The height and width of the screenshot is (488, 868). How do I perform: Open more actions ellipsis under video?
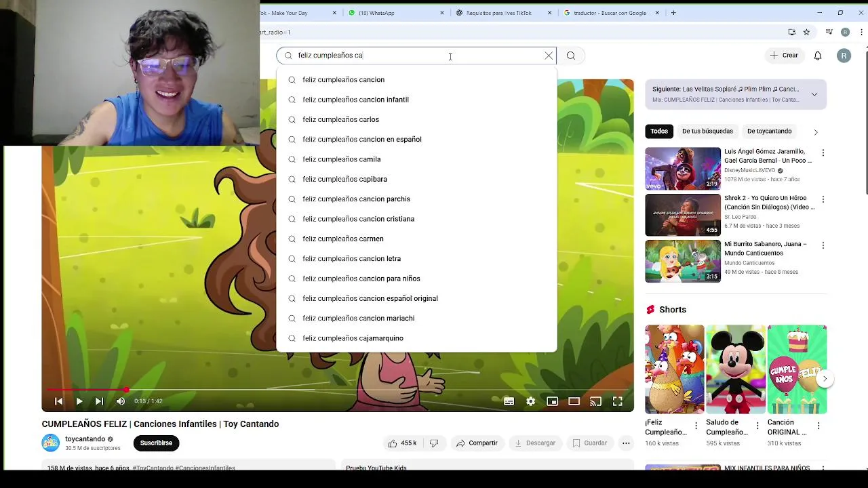[626, 443]
